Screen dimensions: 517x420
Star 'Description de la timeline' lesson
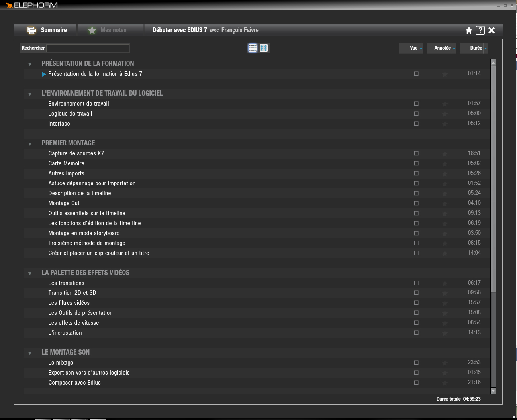(x=445, y=194)
